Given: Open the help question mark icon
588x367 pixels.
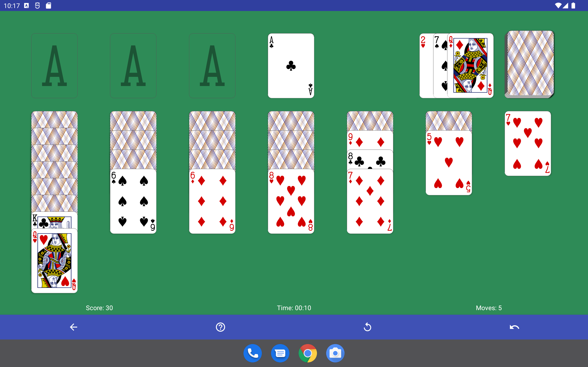Looking at the screenshot, I should [220, 327].
